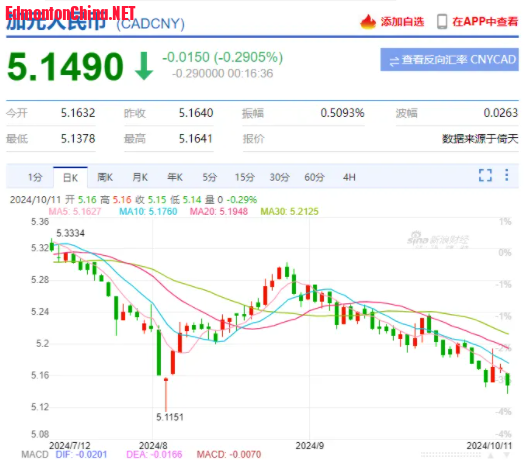Open the three-dot chart options menu
The image size is (525, 469).
[507, 175]
